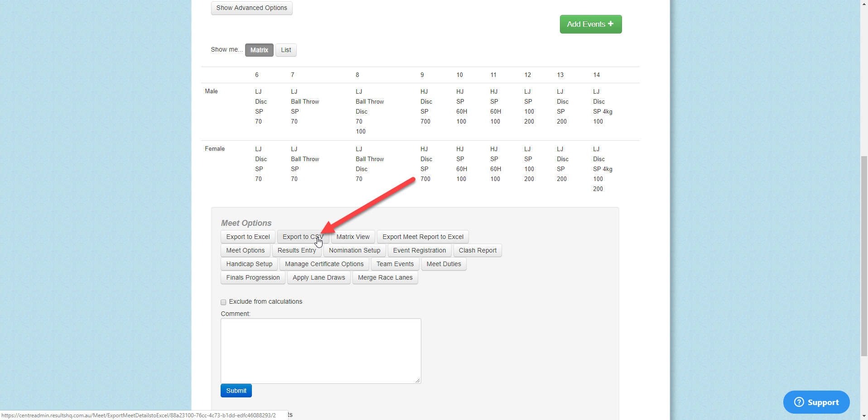Open Nomination Setup
Screen dimensions: 868x420
coord(355,250)
